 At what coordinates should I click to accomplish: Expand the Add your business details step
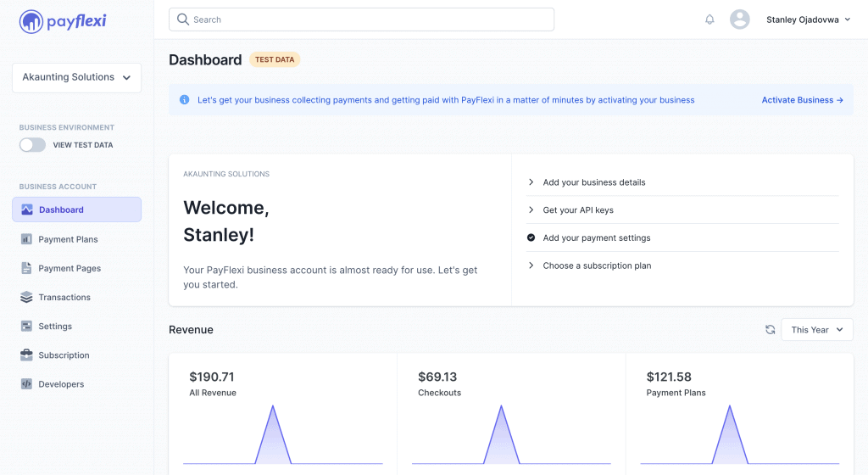[x=682, y=182]
